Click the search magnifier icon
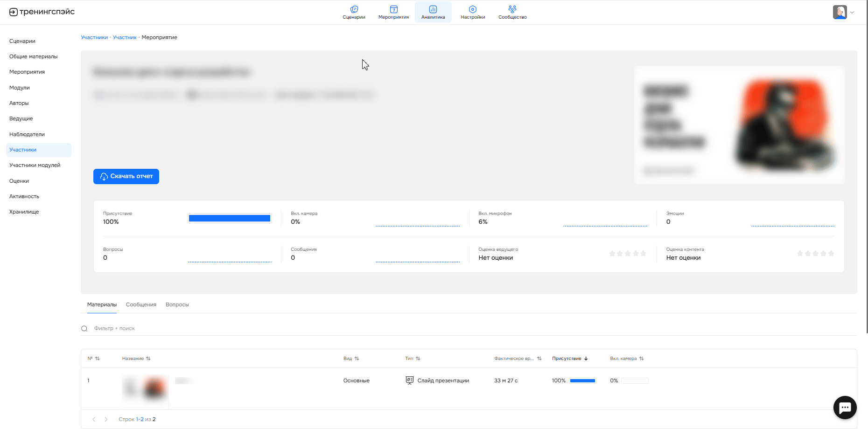The height and width of the screenshot is (429, 868). [x=84, y=329]
